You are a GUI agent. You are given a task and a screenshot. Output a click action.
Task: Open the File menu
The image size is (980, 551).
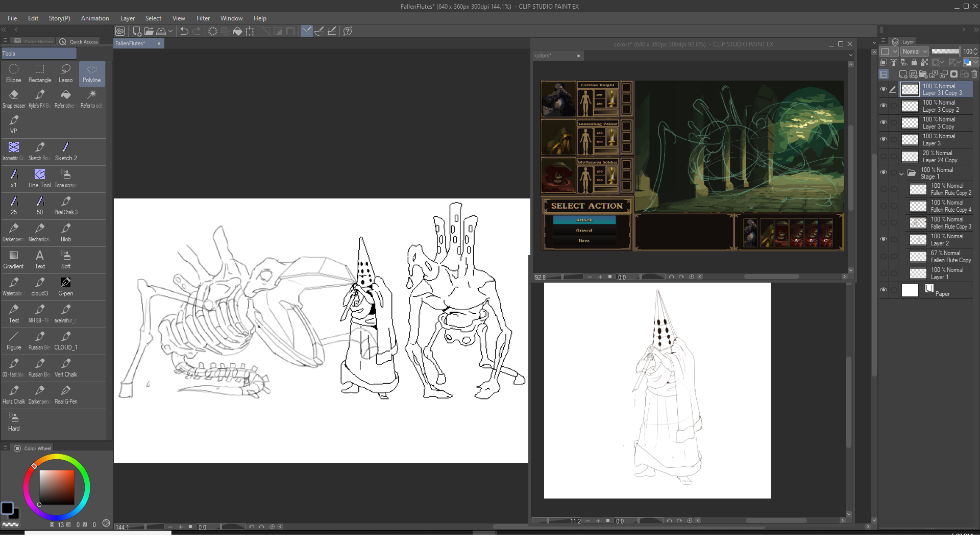pos(12,18)
